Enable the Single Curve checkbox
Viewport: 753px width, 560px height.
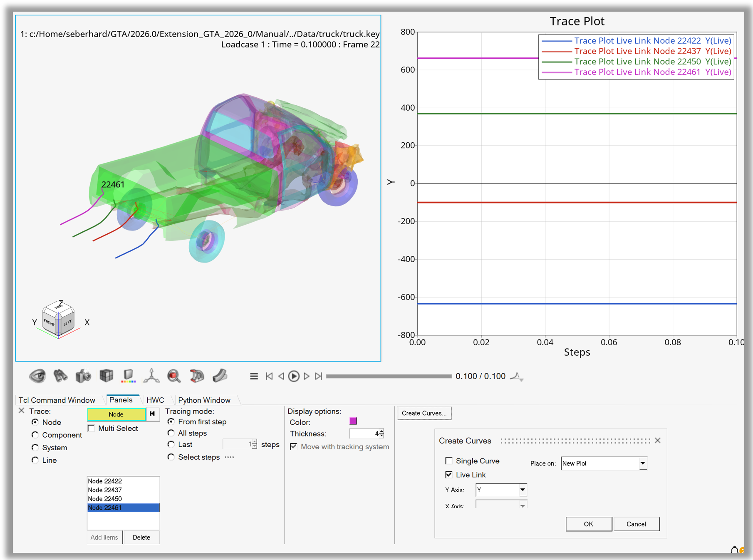point(449,461)
